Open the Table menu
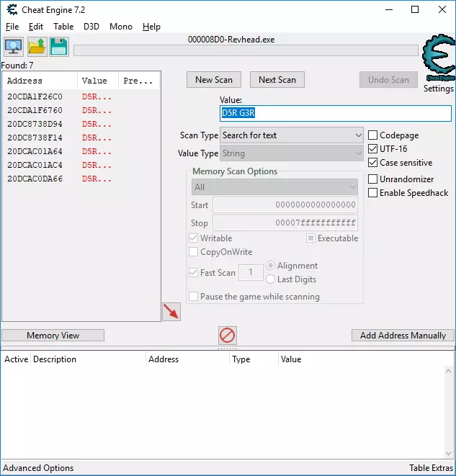Viewport: 456px width, 476px height. (x=63, y=27)
